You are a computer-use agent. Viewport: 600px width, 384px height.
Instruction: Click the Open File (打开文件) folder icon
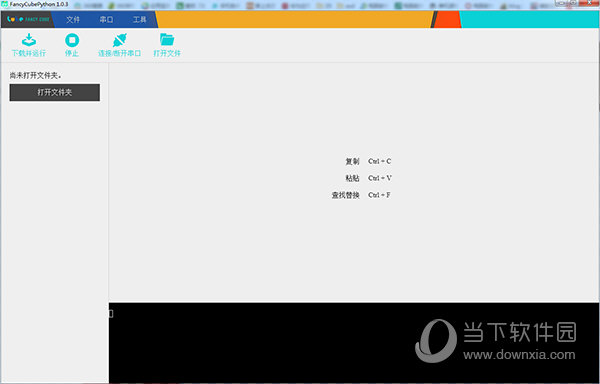(x=167, y=40)
